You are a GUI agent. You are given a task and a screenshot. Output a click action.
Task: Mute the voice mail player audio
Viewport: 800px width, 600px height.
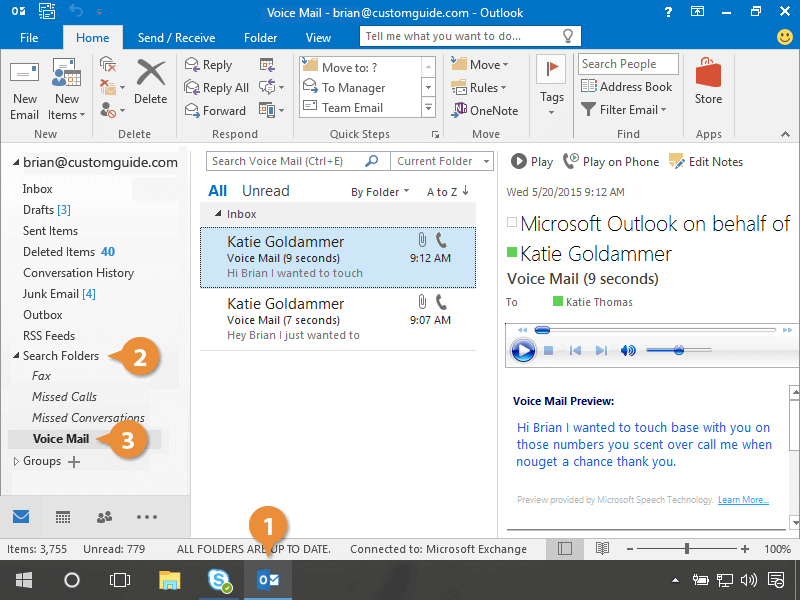click(628, 351)
